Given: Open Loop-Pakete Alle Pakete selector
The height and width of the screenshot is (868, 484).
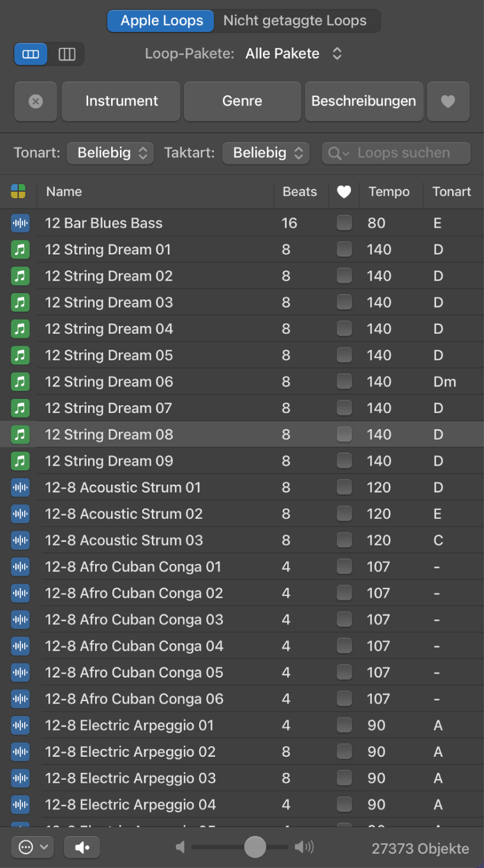Looking at the screenshot, I should pyautogui.click(x=294, y=54).
